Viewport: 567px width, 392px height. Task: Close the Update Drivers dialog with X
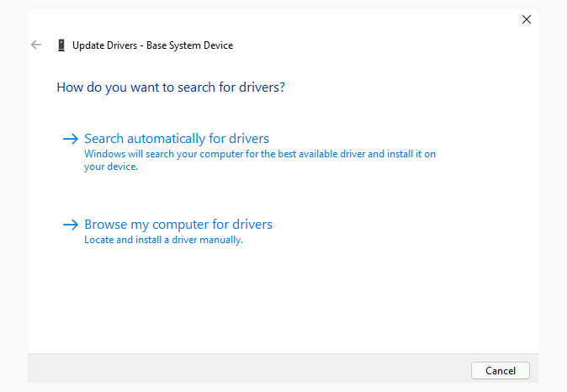[527, 19]
